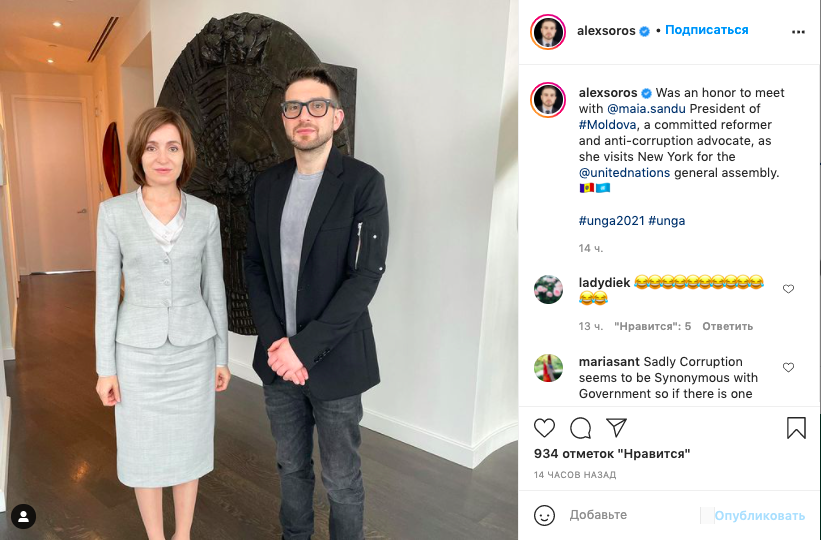
Task: Open the @maia.sandu mention link
Action: tap(646, 109)
